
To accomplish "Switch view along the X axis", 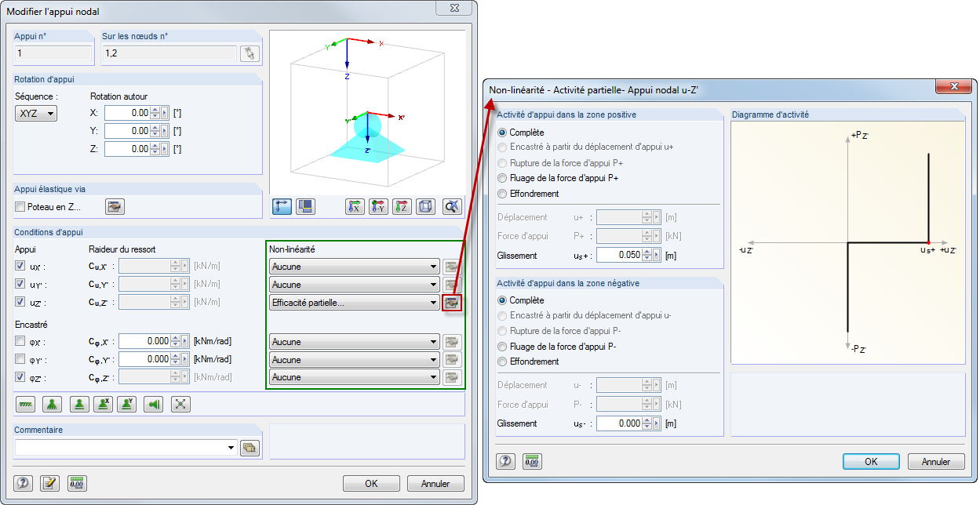I will tap(355, 205).
